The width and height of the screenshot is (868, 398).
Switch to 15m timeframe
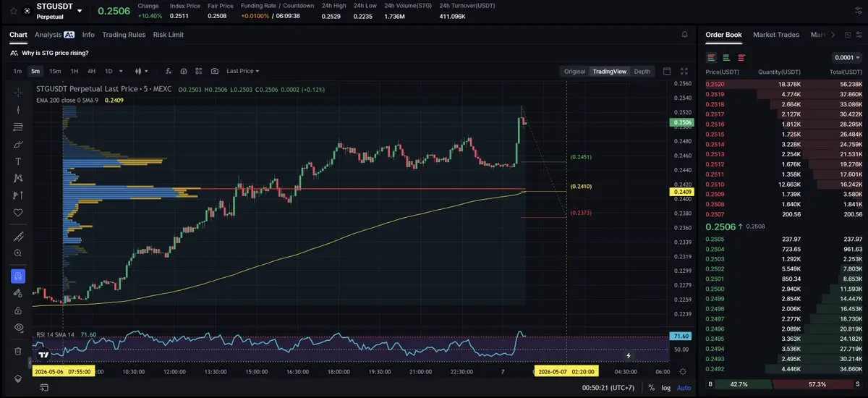pos(55,71)
